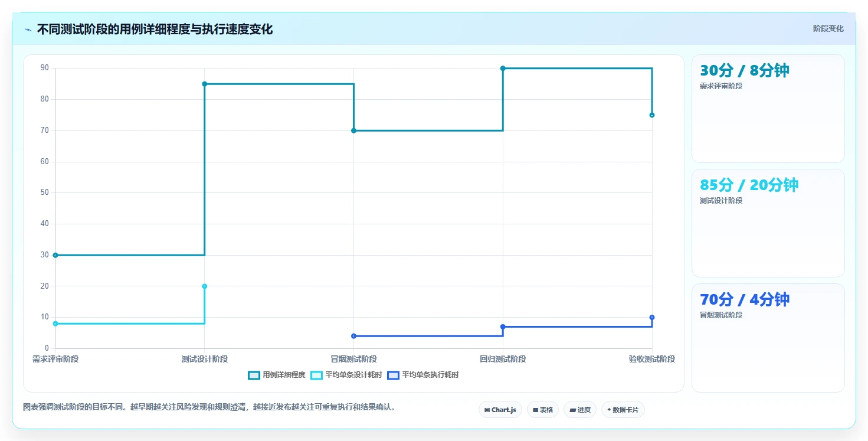Click the chart title 不同测试阶段的用例详细程度与执行速度变化

pyautogui.click(x=155, y=30)
